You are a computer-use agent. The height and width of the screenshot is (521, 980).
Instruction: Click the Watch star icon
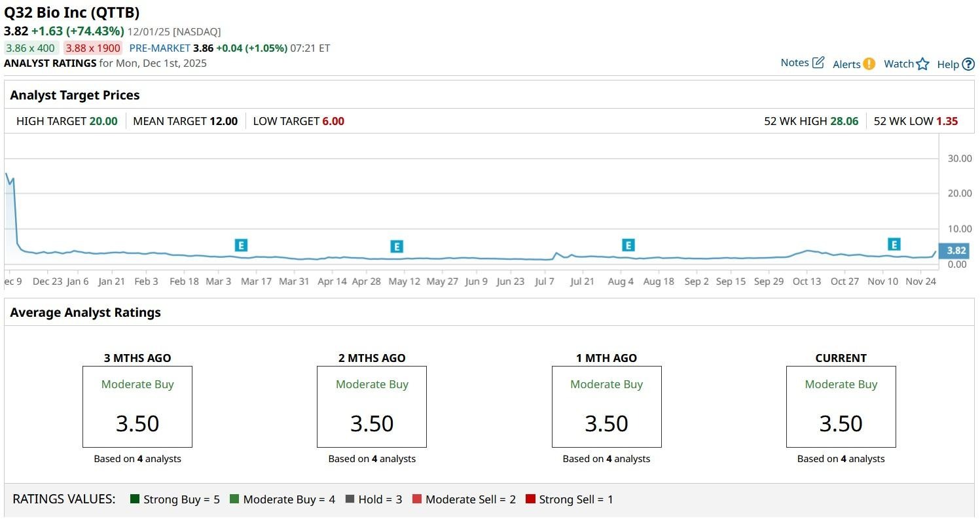(922, 64)
